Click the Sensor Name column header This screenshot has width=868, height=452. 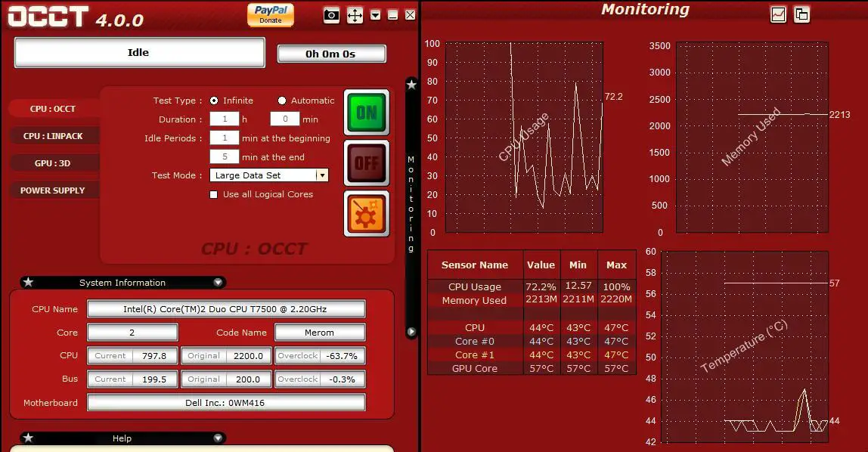pos(475,265)
